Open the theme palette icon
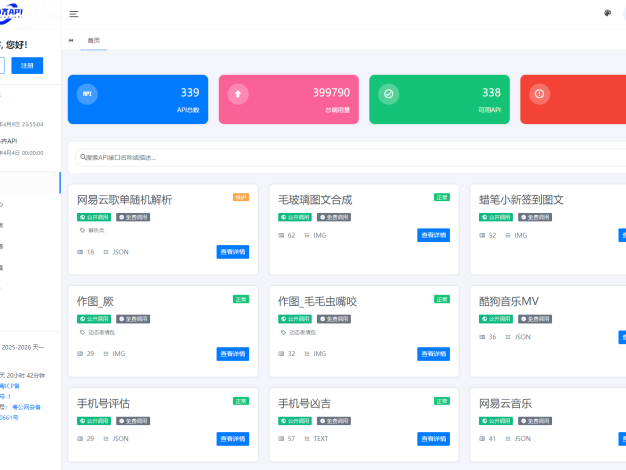Image resolution: width=626 pixels, height=470 pixels. [x=607, y=13]
